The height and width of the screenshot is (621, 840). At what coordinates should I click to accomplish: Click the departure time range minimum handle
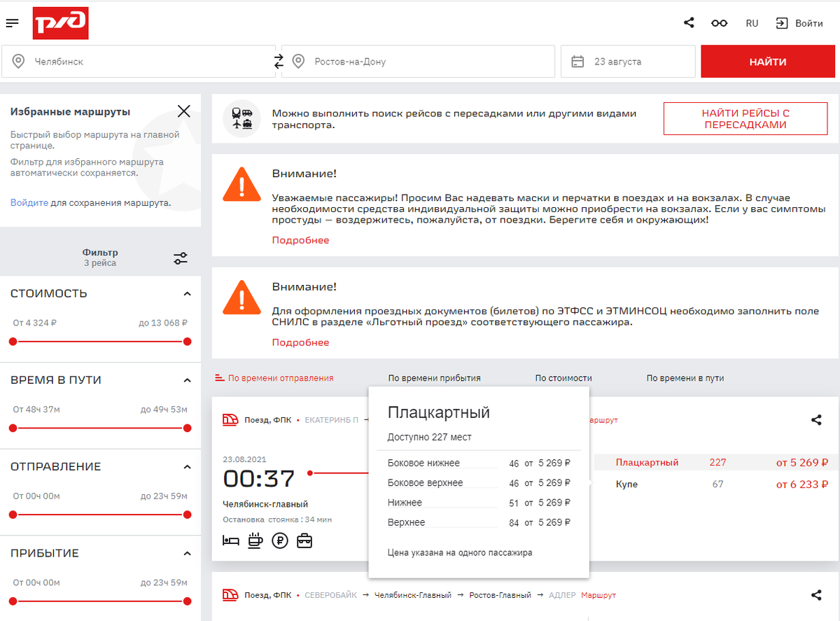[x=13, y=515]
